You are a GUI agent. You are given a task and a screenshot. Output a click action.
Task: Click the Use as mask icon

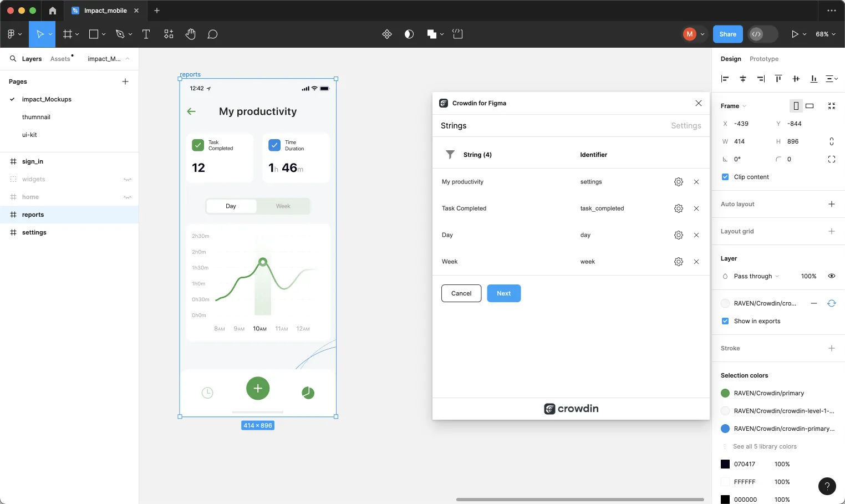[409, 34]
